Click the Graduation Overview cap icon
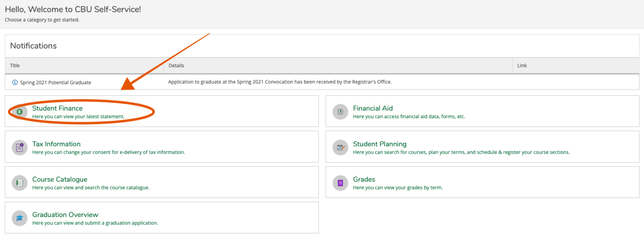 click(20, 218)
